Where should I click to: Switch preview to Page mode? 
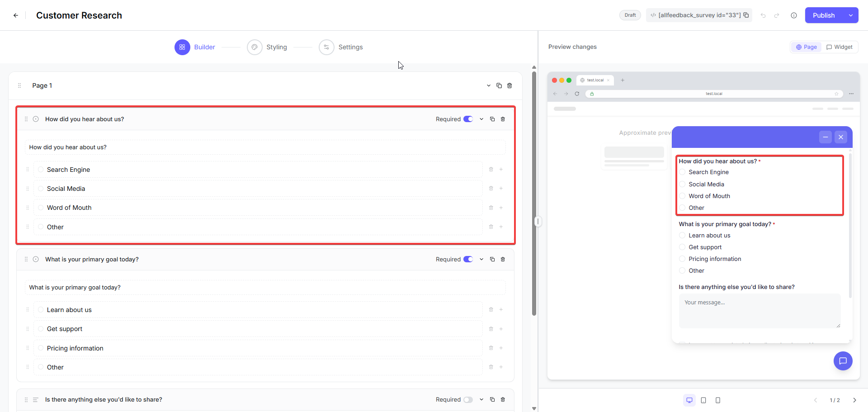pos(806,47)
